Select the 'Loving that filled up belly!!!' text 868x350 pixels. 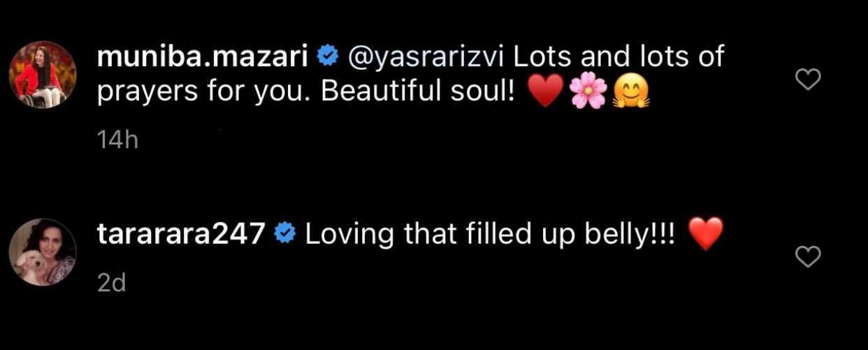click(490, 235)
